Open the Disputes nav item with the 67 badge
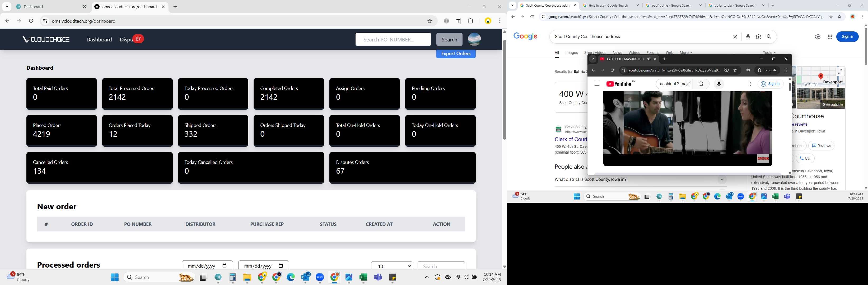The width and height of the screenshot is (868, 285). [x=131, y=39]
